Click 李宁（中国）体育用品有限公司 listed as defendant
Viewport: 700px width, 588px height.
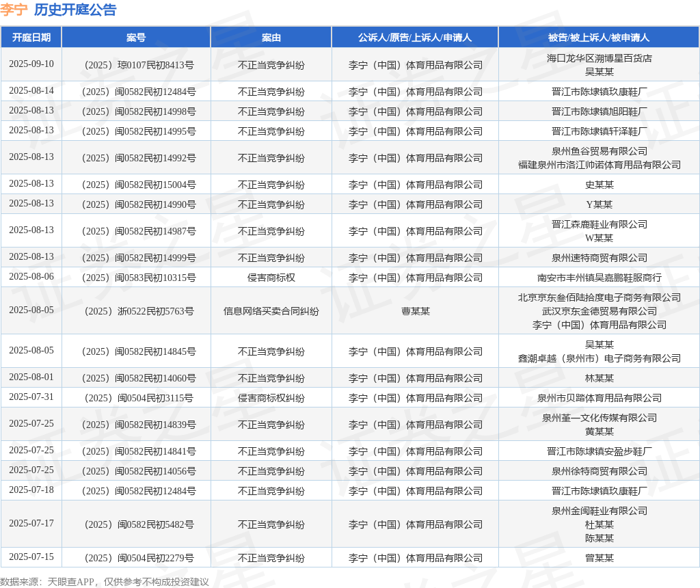(x=599, y=325)
